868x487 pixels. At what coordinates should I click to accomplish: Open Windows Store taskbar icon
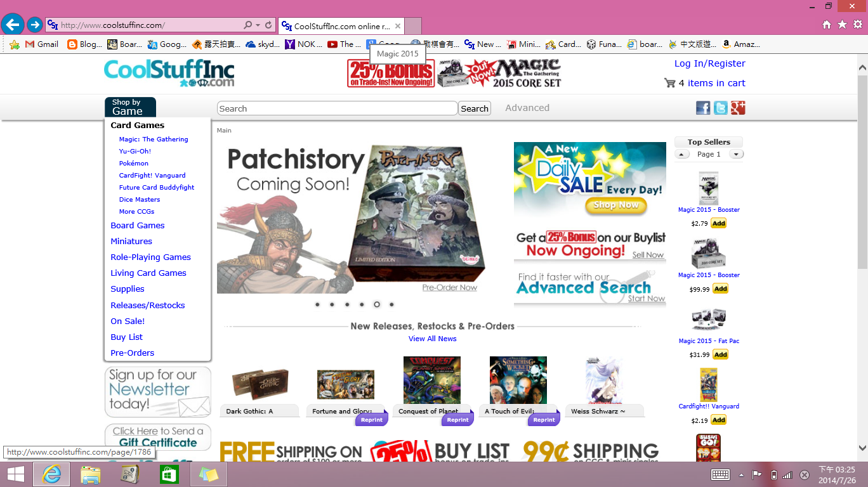click(x=169, y=474)
